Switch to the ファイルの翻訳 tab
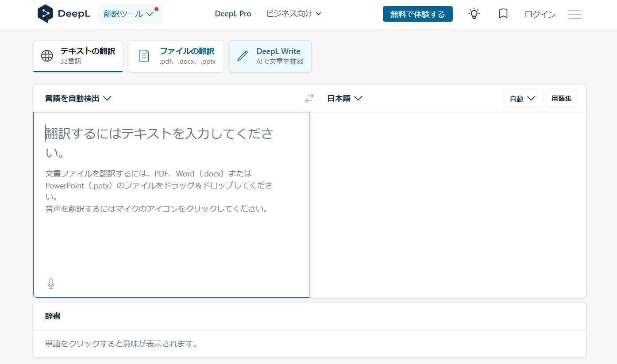This screenshot has width=617, height=364. pos(176,56)
